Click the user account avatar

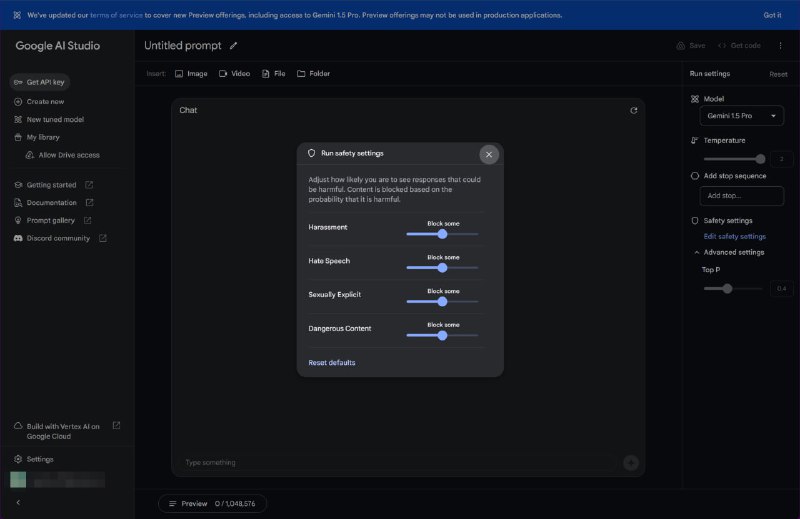pos(18,480)
